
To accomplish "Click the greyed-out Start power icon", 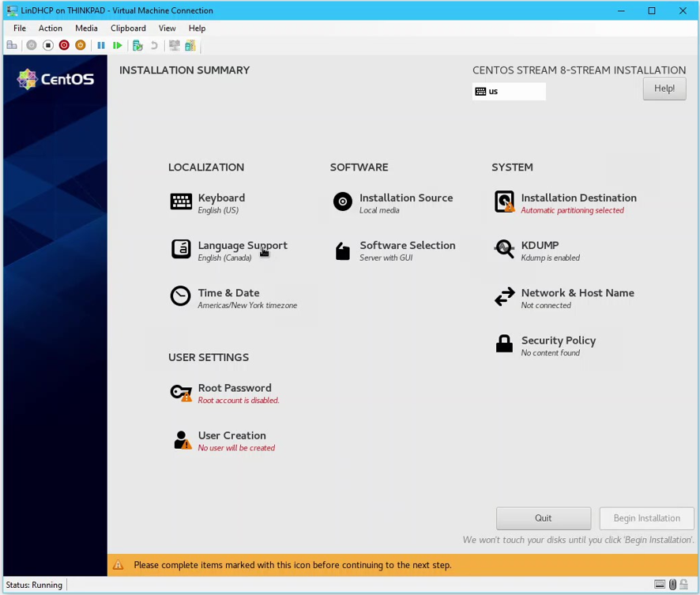I will pos(32,45).
